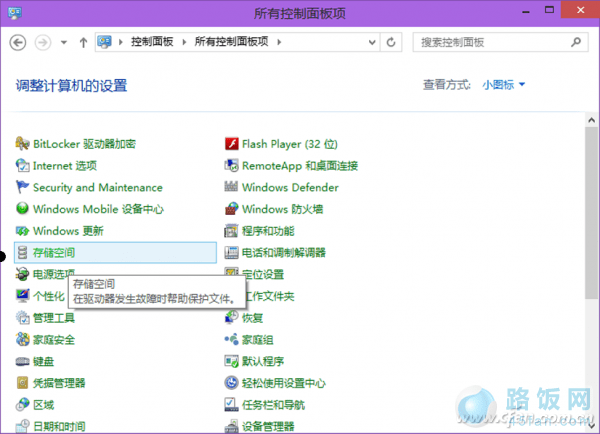Click the search magnifier icon
The width and height of the screenshot is (600, 434).
(576, 42)
